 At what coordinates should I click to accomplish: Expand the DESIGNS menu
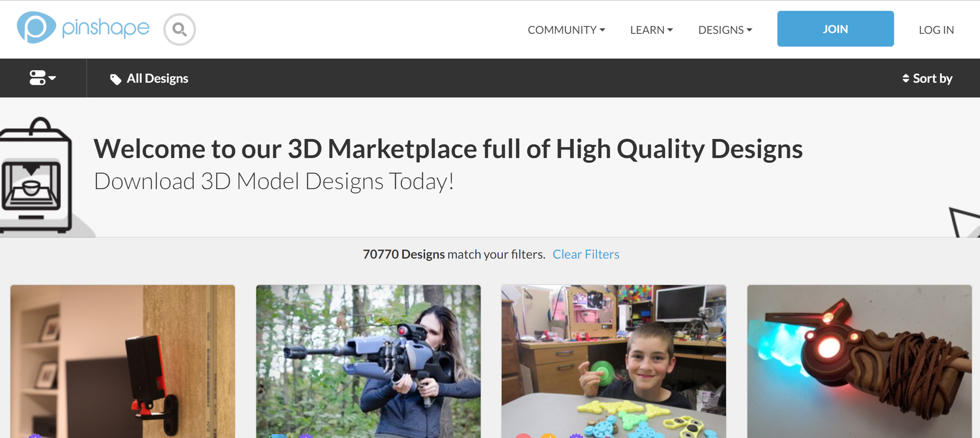click(x=725, y=30)
